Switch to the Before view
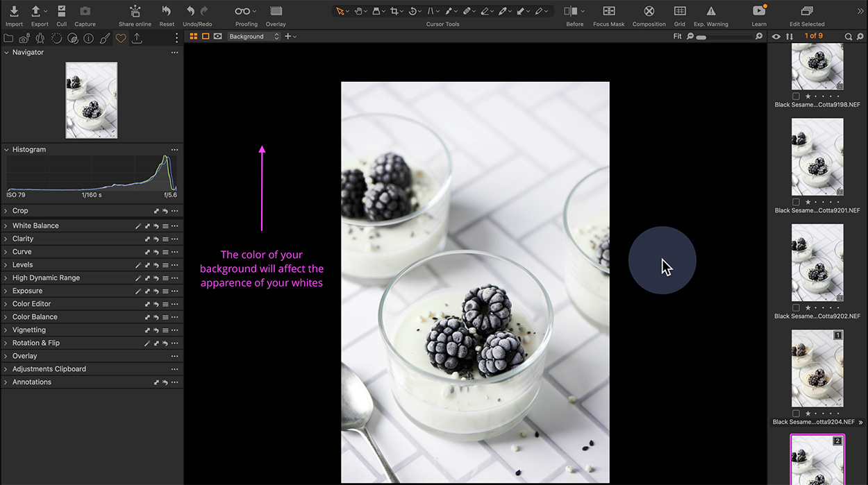Screen dimensions: 868x485 pyautogui.click(x=571, y=10)
